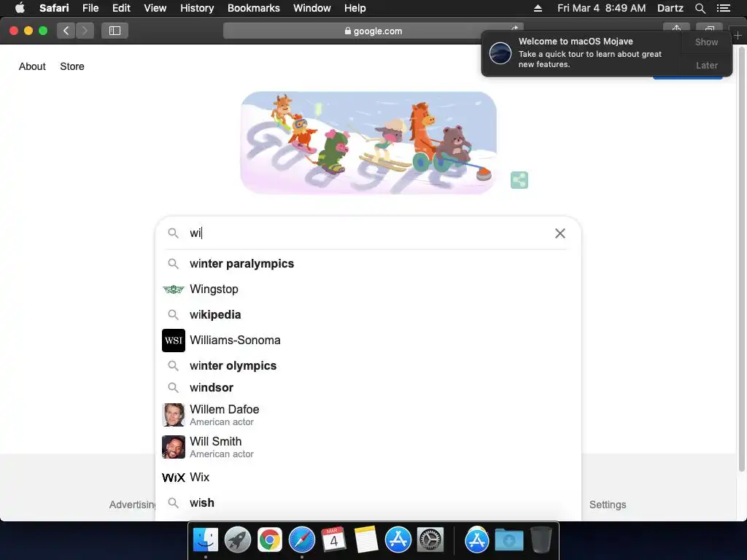Viewport: 747px width, 560px height.
Task: Open Notes app in the dock
Action: 366,540
